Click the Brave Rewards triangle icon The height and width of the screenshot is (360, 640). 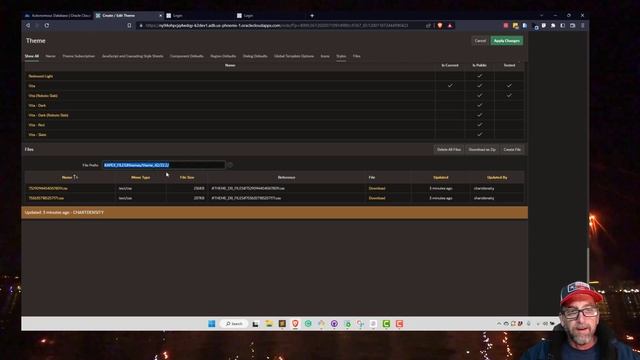tap(450, 25)
